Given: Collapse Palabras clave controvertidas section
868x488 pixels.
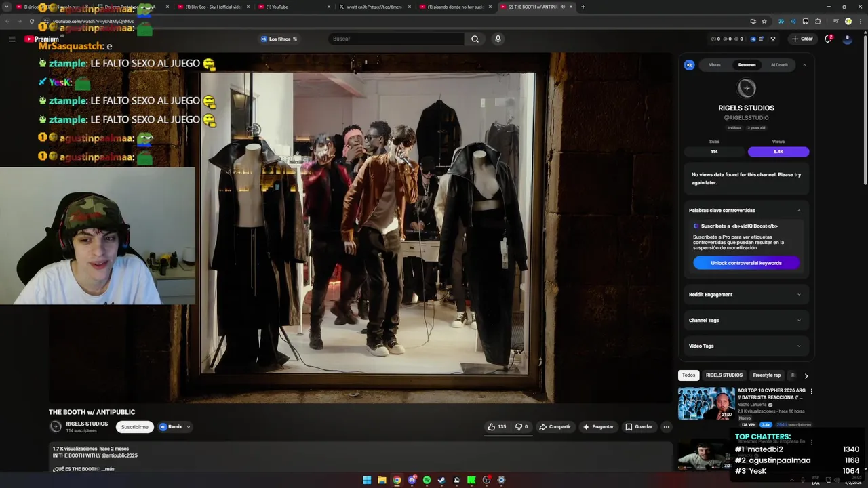Looking at the screenshot, I should pos(799,210).
